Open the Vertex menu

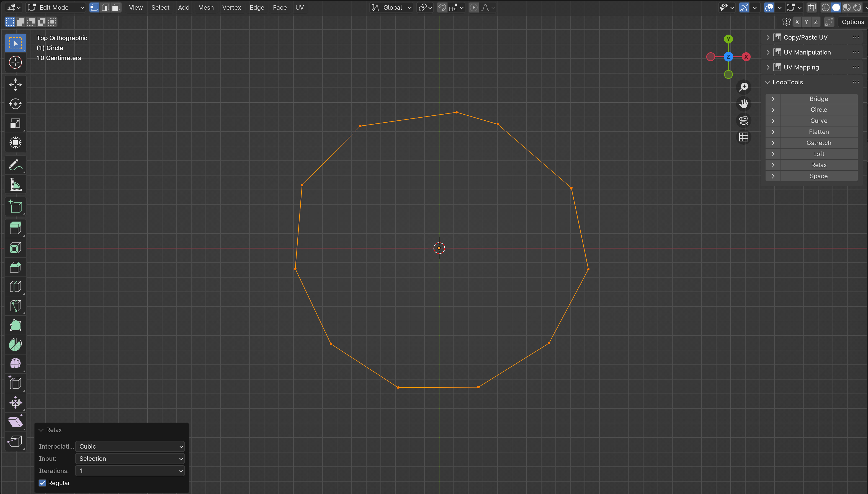coord(231,7)
